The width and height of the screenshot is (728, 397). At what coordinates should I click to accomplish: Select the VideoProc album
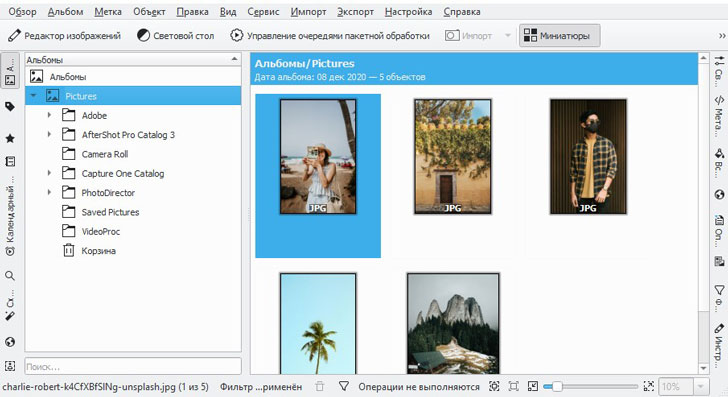coord(101,231)
